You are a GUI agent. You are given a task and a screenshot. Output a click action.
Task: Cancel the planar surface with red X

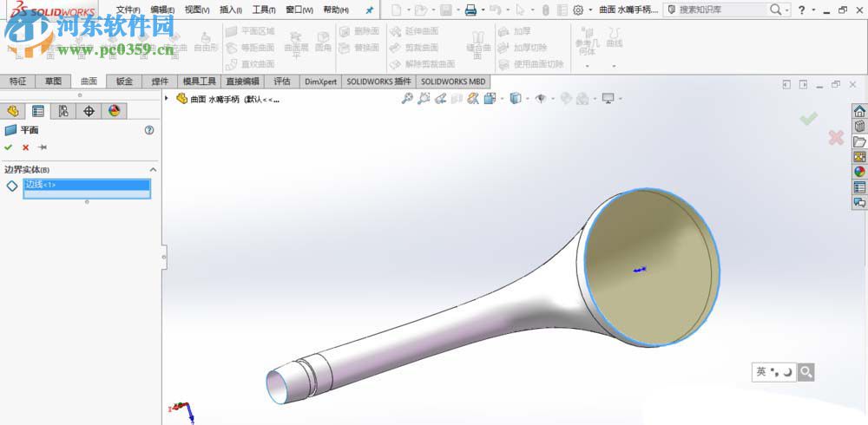[25, 147]
